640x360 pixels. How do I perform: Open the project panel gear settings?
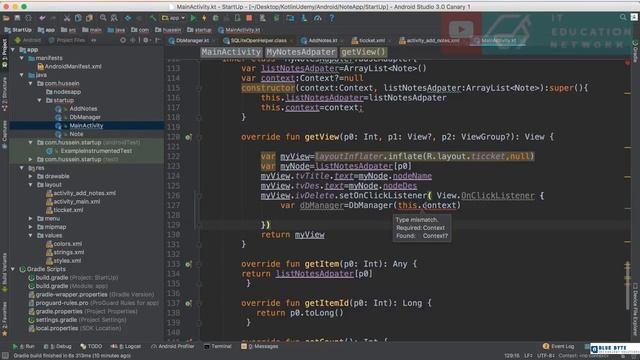(146, 40)
